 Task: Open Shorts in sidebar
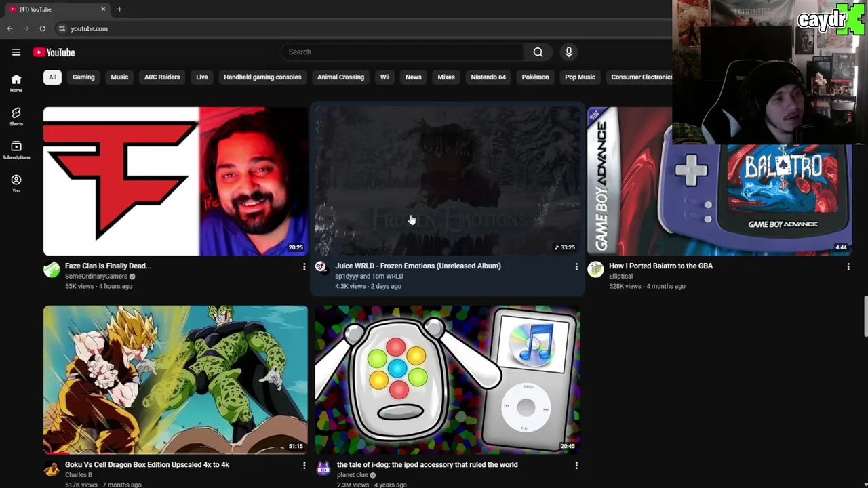pos(16,116)
